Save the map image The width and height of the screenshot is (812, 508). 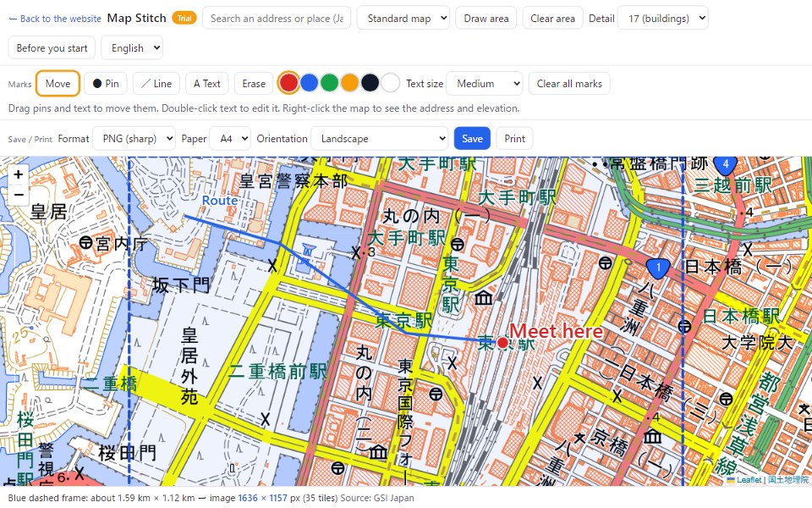[472, 138]
